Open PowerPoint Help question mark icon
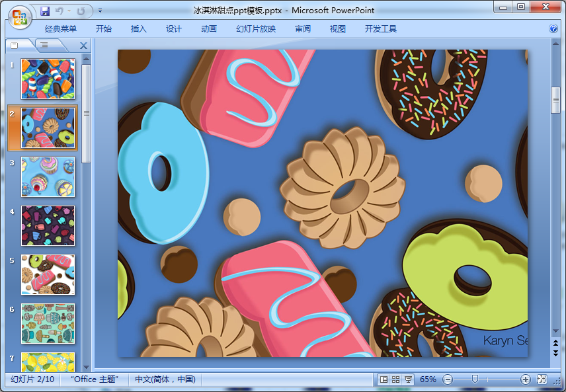 (553, 28)
